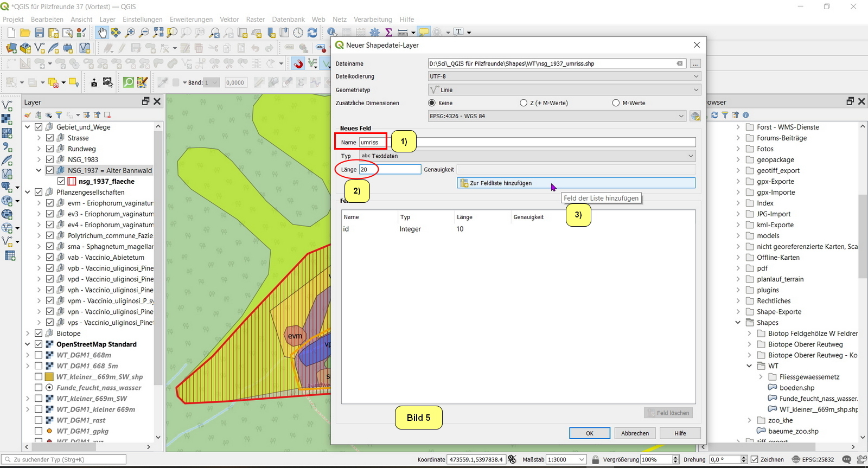Click the layer filter funnel icon

pyautogui.click(x=59, y=115)
